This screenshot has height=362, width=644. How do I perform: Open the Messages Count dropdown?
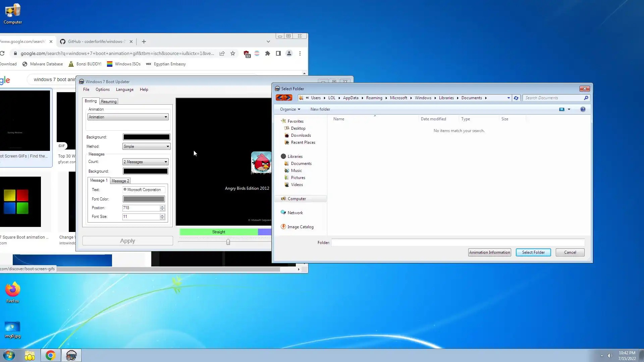point(145,162)
